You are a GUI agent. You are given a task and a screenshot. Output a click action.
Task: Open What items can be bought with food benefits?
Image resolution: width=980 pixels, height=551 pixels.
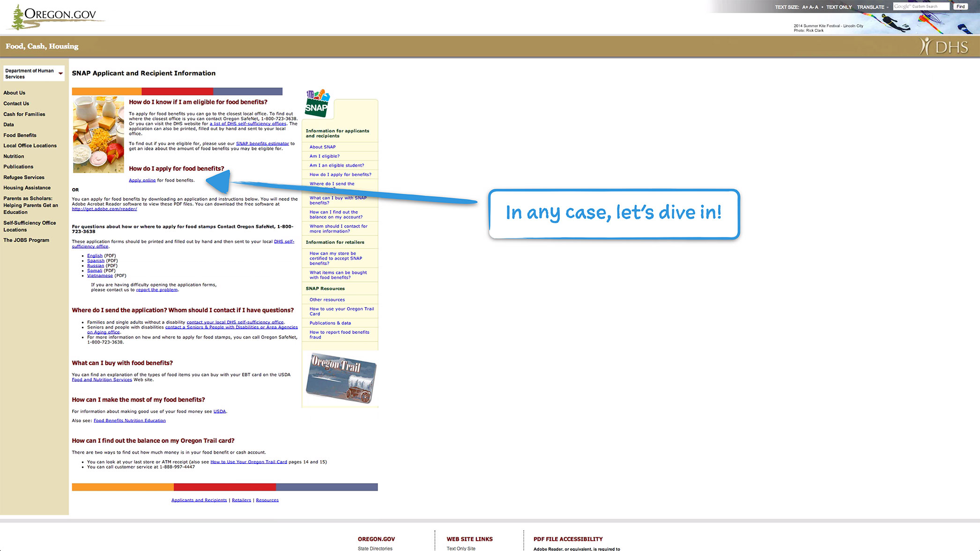click(x=338, y=275)
